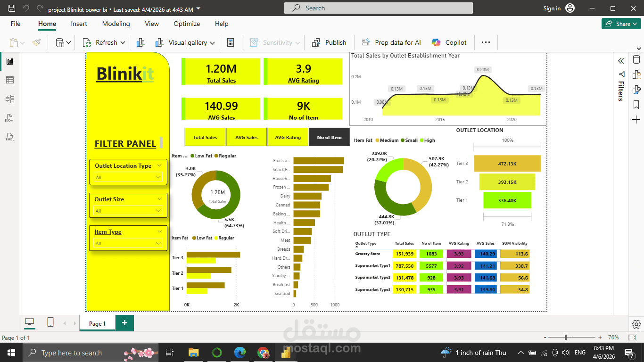Image resolution: width=644 pixels, height=362 pixels.
Task: Add a new report page
Action: 124,323
